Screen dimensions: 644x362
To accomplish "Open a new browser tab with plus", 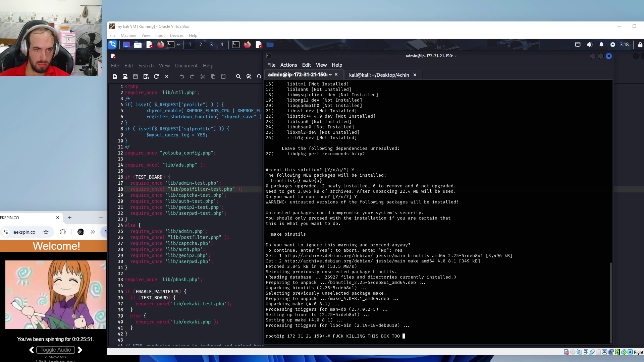I will click(x=70, y=218).
